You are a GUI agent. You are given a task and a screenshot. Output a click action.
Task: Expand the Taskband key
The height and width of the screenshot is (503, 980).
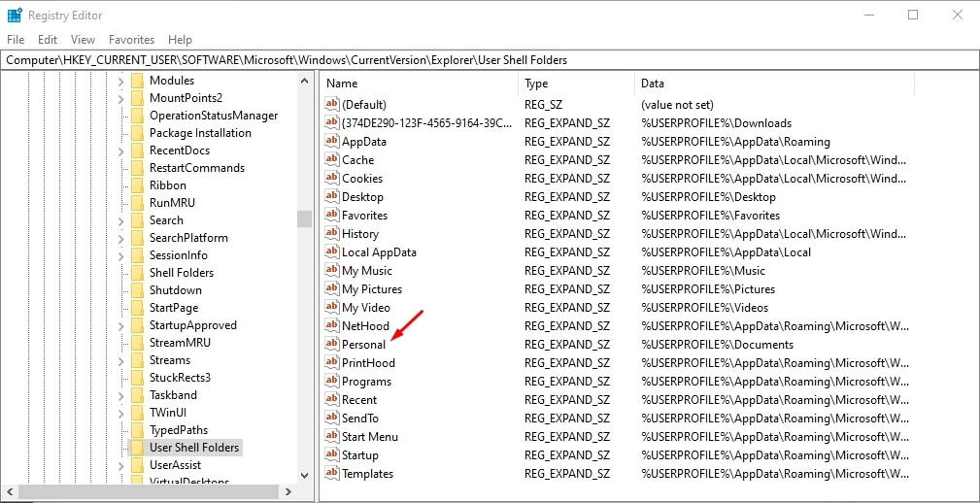point(120,395)
